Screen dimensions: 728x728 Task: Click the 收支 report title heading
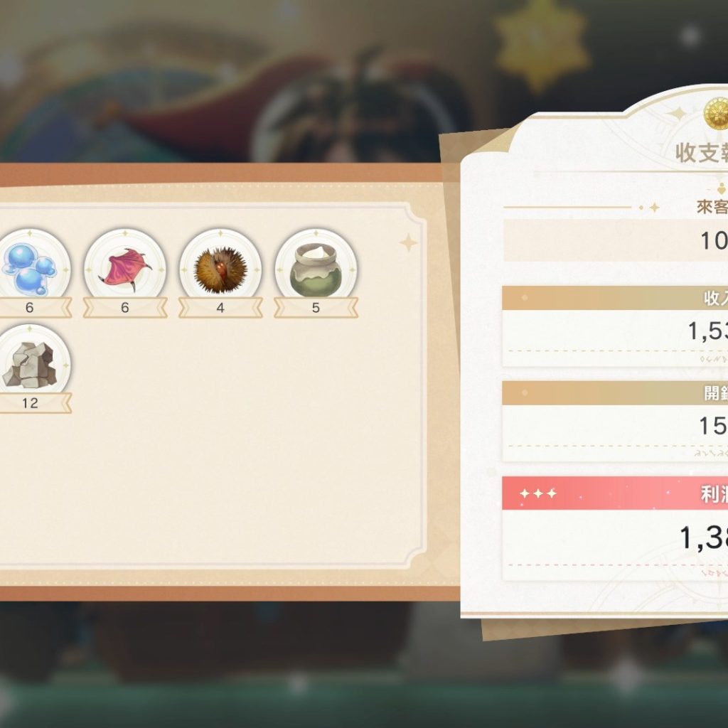click(x=701, y=152)
